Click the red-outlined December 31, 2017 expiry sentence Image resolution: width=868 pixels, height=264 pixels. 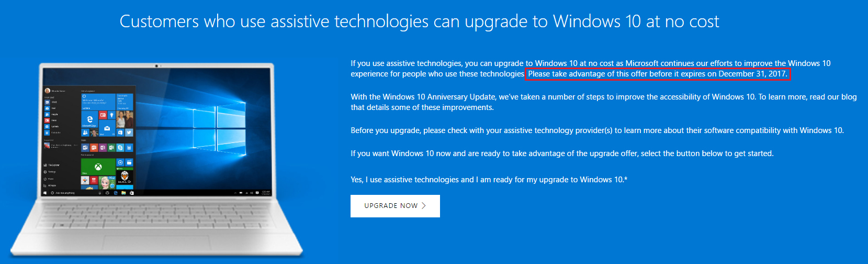coord(658,74)
